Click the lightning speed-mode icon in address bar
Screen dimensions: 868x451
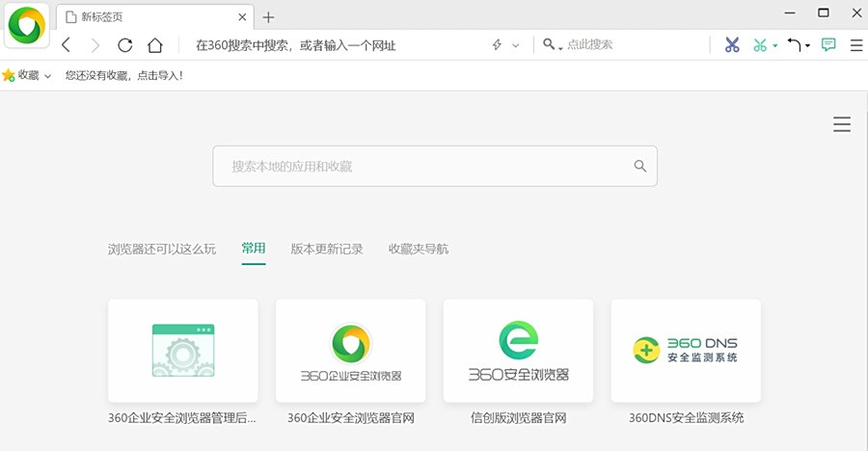point(498,45)
